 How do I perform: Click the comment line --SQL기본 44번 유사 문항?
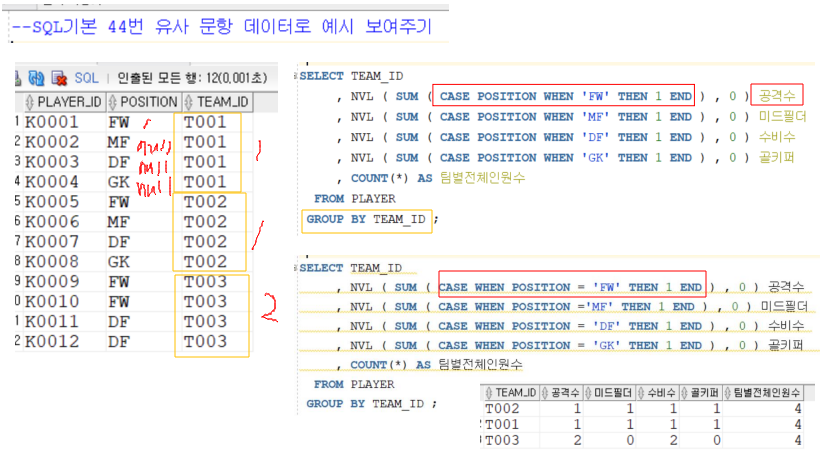click(x=222, y=26)
